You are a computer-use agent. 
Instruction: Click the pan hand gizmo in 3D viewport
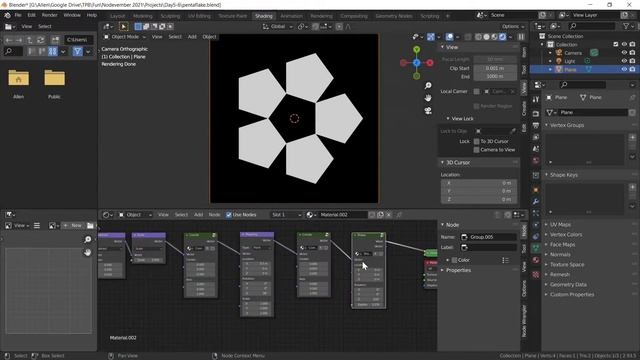[x=428, y=98]
